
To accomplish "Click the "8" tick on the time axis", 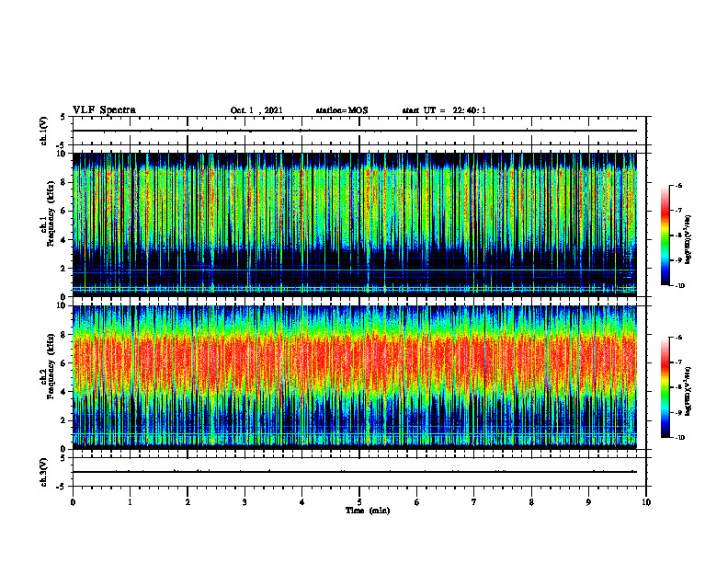I will 531,502.
